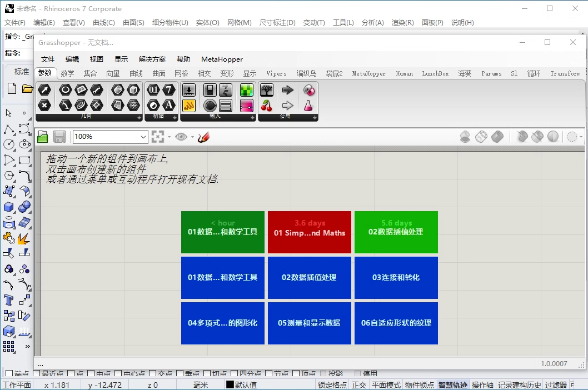588x390 pixels.
Task: Enable the 最近点 object snap checkbox
Action: [x=36, y=373]
